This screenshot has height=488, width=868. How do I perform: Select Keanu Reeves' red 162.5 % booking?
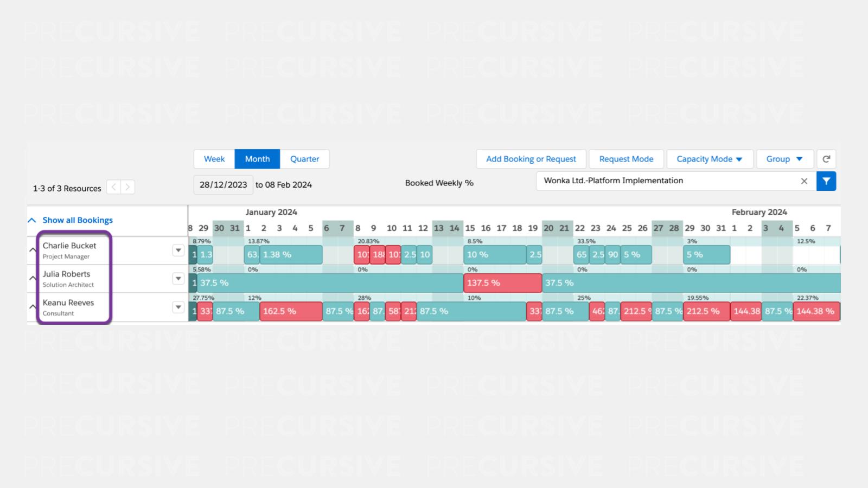click(291, 311)
